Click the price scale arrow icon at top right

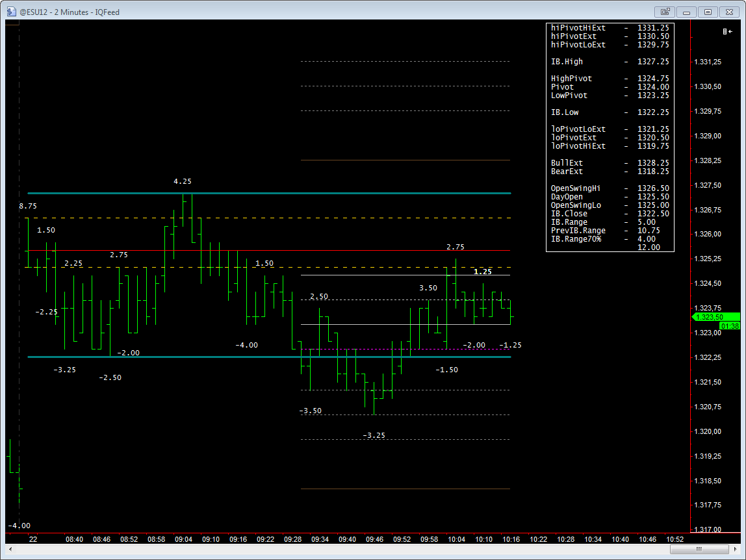tap(727, 31)
